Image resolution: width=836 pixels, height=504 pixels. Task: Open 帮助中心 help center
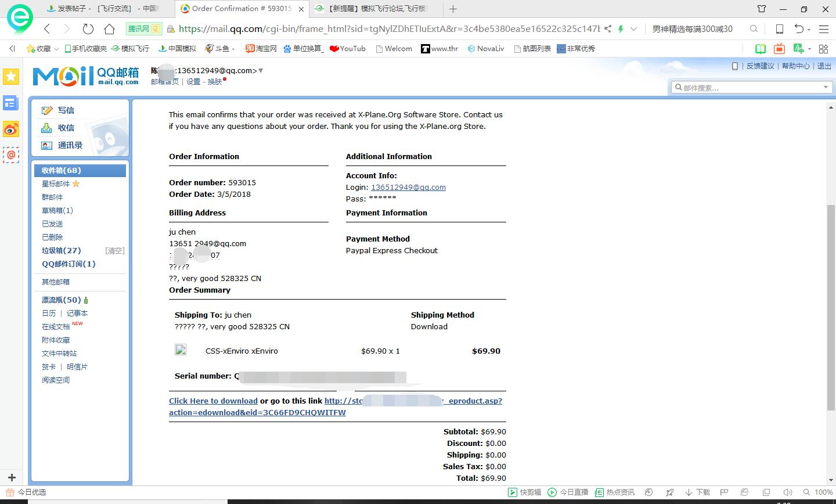(795, 66)
